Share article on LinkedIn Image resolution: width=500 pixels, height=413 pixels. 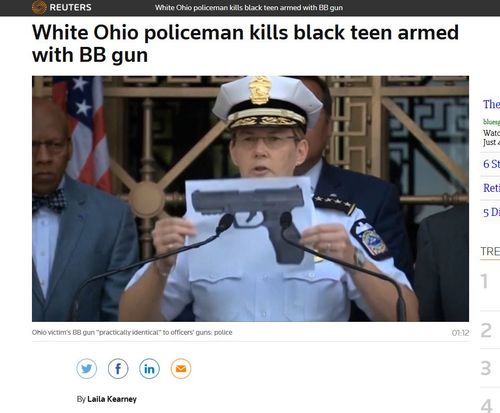coord(149,369)
